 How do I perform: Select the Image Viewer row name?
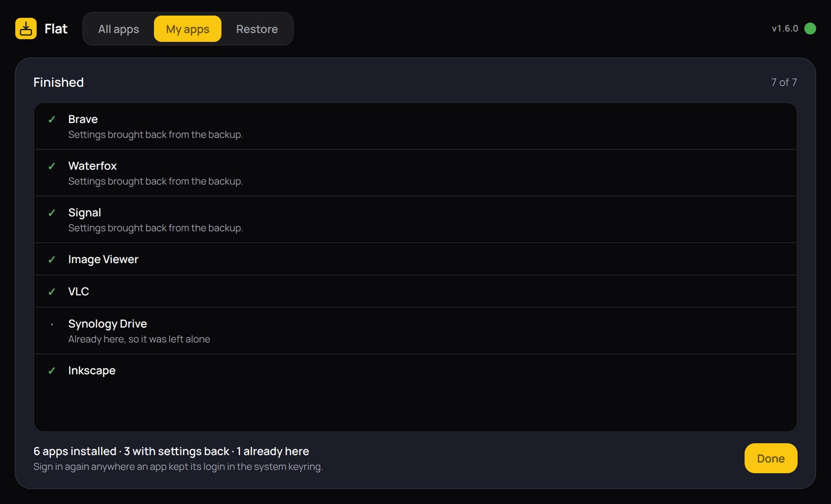click(103, 259)
